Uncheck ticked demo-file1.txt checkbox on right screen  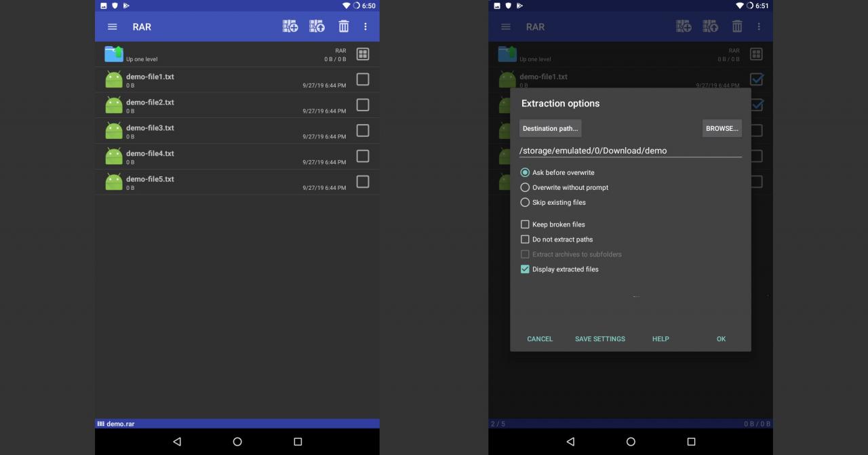tap(756, 79)
